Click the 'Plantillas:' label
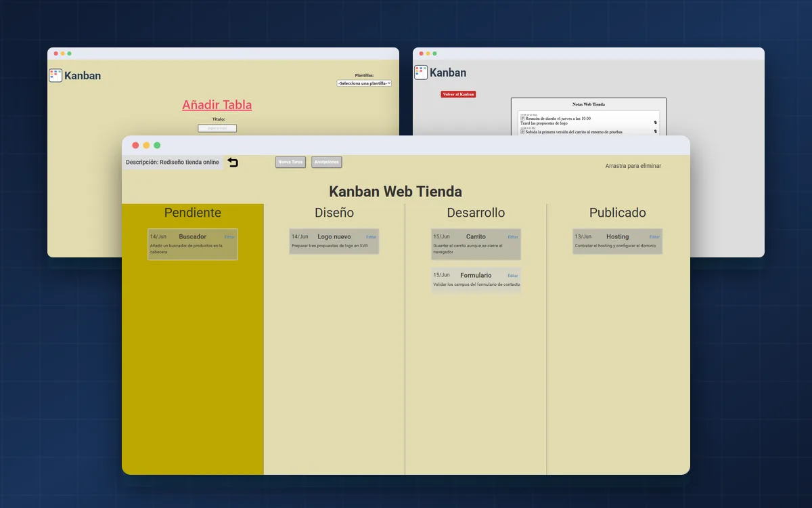This screenshot has width=812, height=508. point(364,76)
